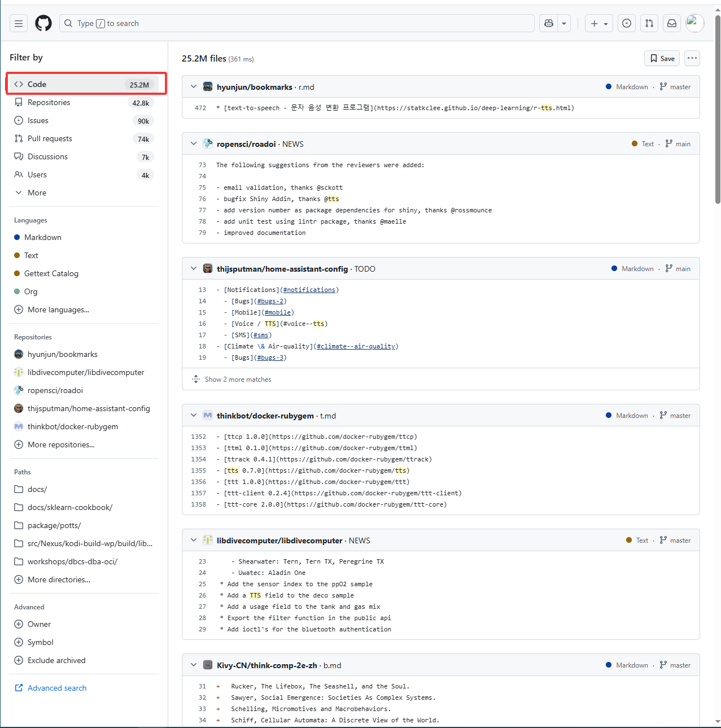Filter results by Issues

(38, 120)
